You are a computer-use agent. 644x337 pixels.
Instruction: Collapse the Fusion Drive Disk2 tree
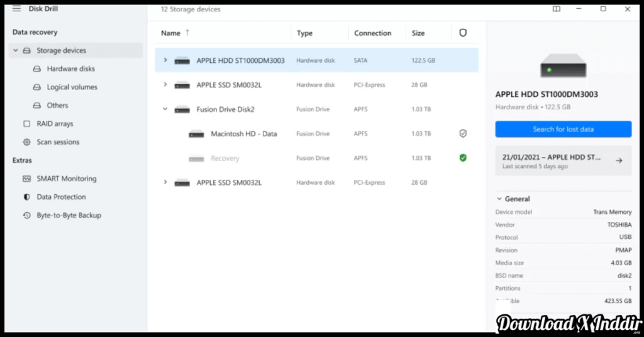(165, 109)
